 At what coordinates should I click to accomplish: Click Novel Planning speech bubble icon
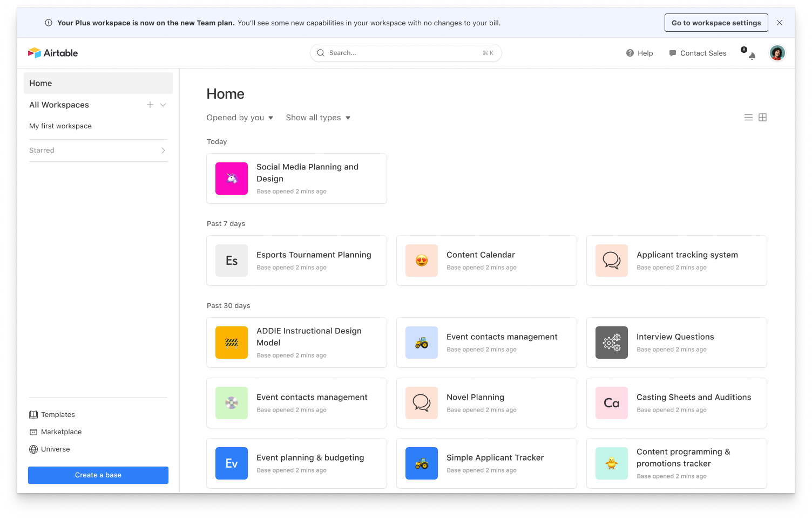(422, 403)
